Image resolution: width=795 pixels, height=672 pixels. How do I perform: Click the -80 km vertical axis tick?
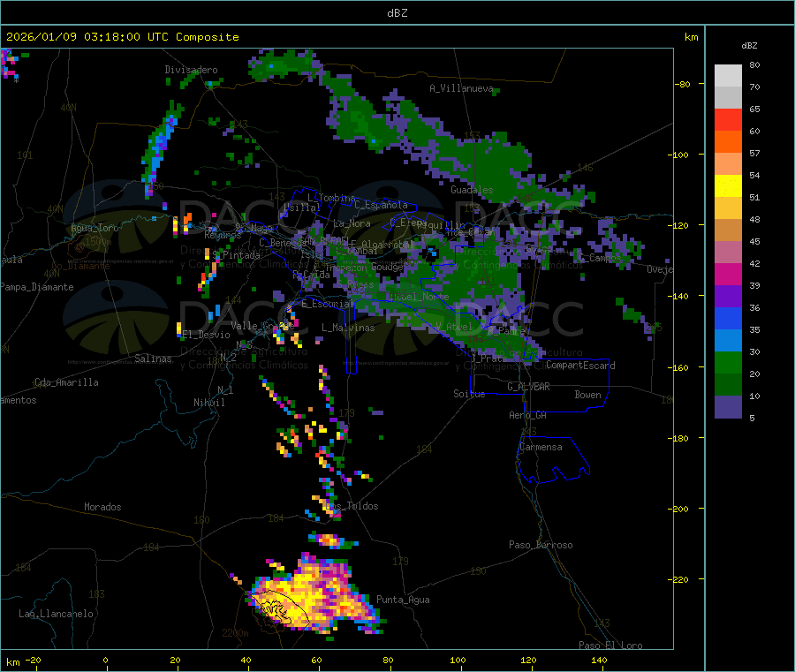(x=683, y=84)
